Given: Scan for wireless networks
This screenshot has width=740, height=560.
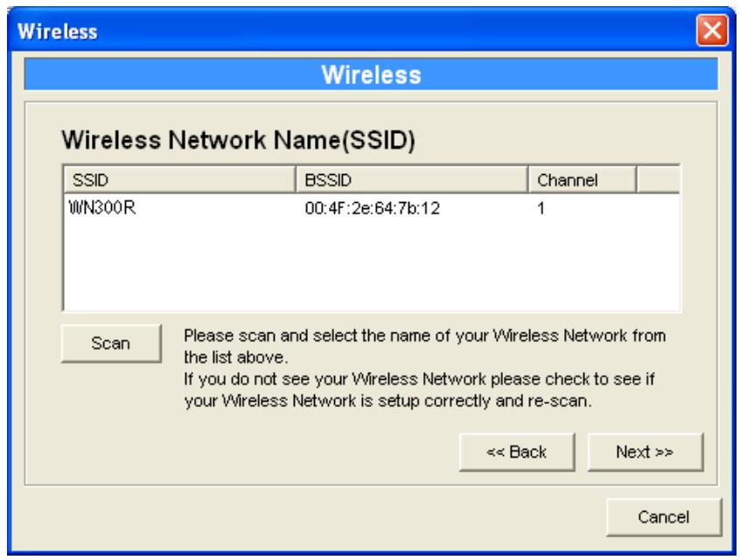Looking at the screenshot, I should (x=111, y=343).
